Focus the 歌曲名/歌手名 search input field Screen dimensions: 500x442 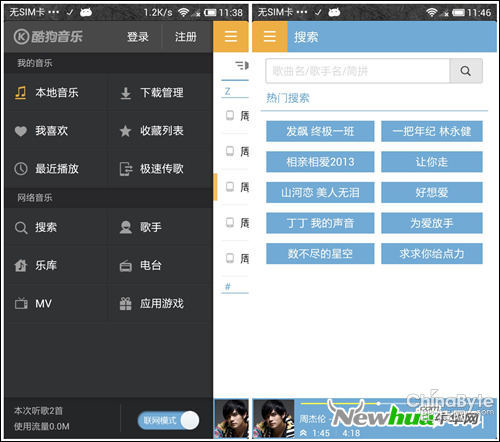(x=358, y=71)
